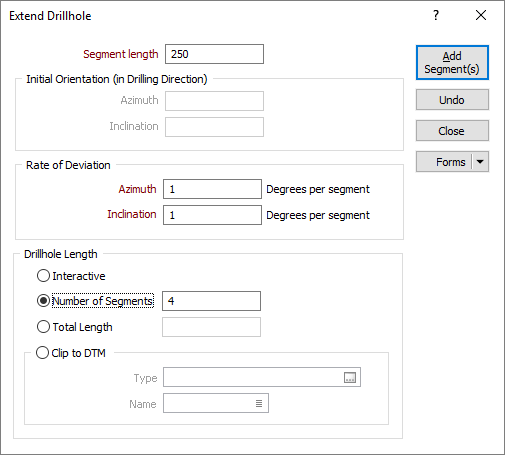Close the Extend Drillhole dialog with X

pos(481,15)
